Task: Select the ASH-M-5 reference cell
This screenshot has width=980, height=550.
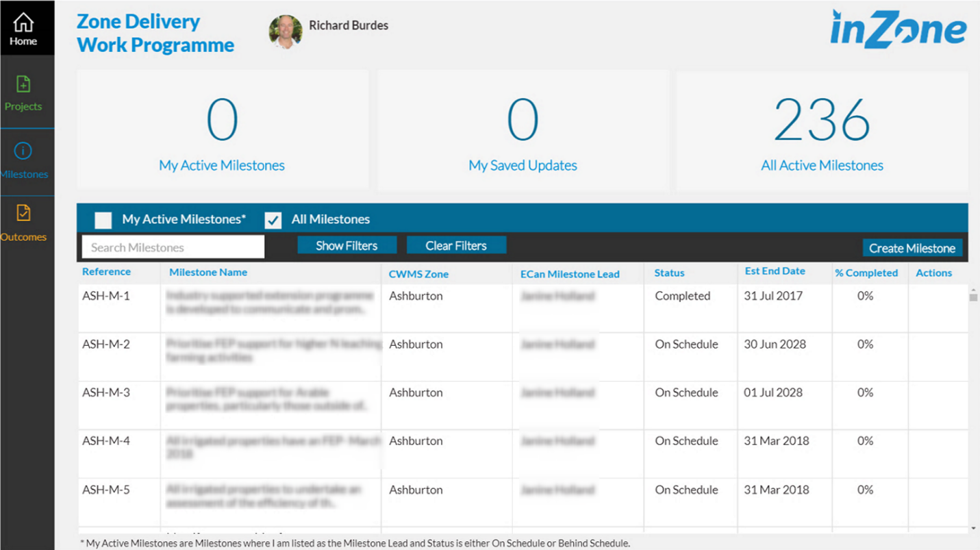Action: point(105,490)
